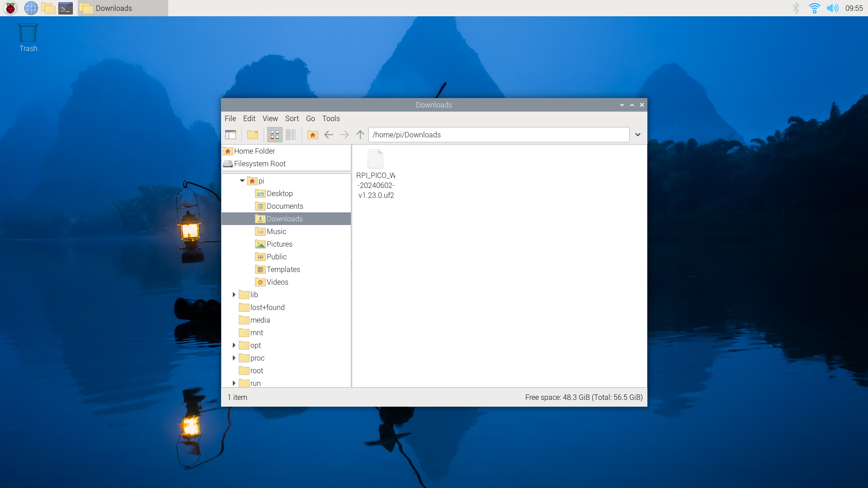Open the Sort menu
This screenshot has height=488, width=868.
point(292,118)
